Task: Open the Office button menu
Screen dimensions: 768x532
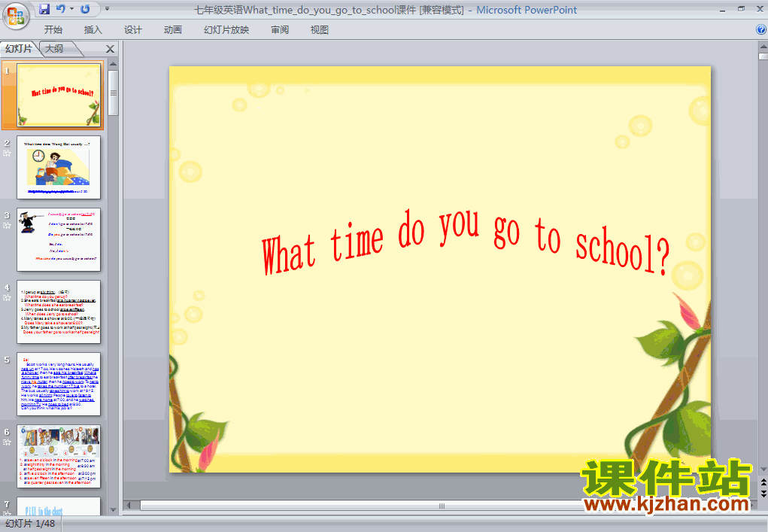Action: 16,16
